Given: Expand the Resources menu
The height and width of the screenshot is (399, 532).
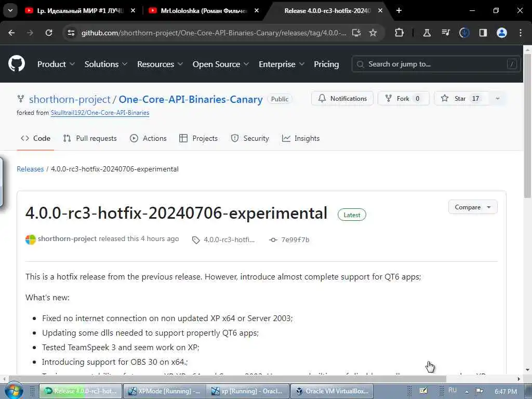Looking at the screenshot, I should pos(160,64).
